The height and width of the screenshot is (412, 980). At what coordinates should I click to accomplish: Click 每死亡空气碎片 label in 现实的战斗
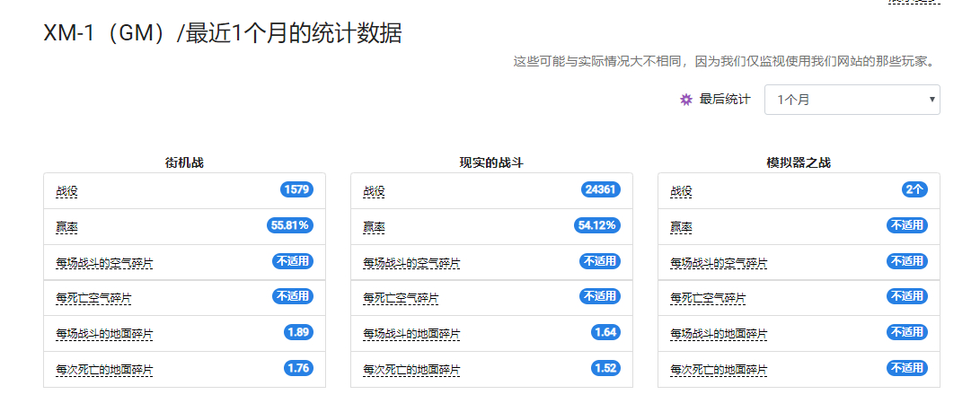tap(401, 298)
